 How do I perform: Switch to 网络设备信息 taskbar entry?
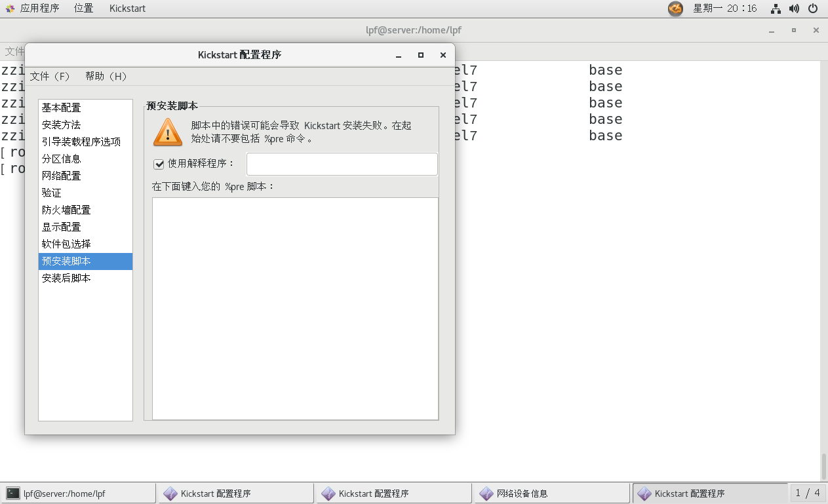[552, 494]
